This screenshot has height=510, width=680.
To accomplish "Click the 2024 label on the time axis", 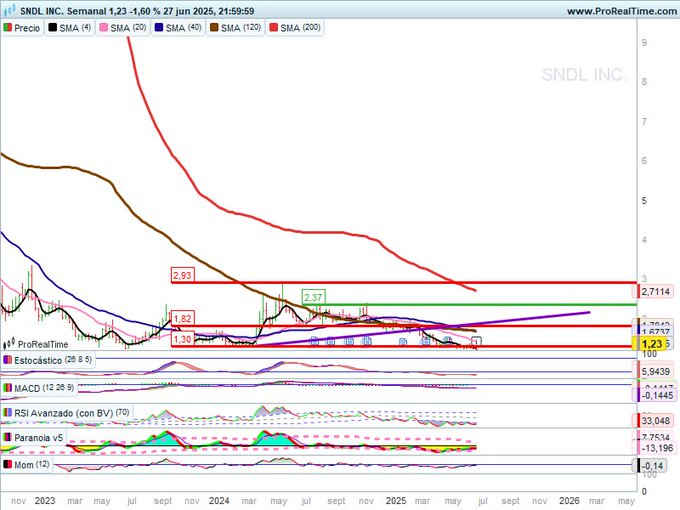I will coord(219,500).
